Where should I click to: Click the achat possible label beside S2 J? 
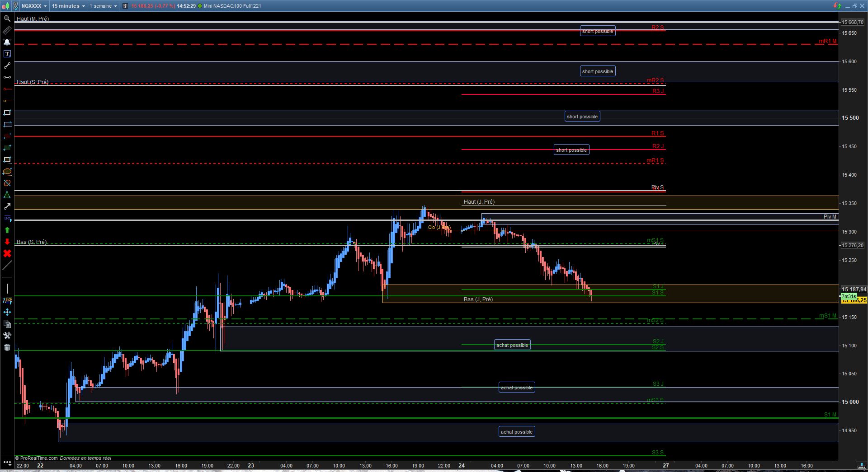512,345
